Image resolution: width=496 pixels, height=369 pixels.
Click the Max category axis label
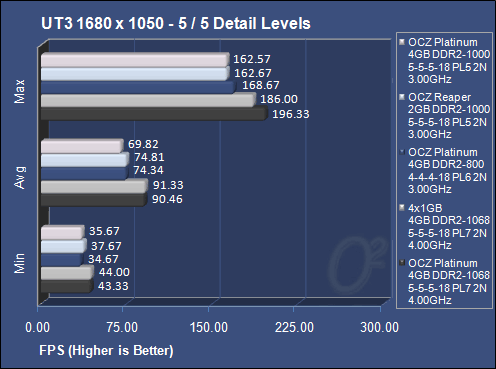click(x=19, y=91)
